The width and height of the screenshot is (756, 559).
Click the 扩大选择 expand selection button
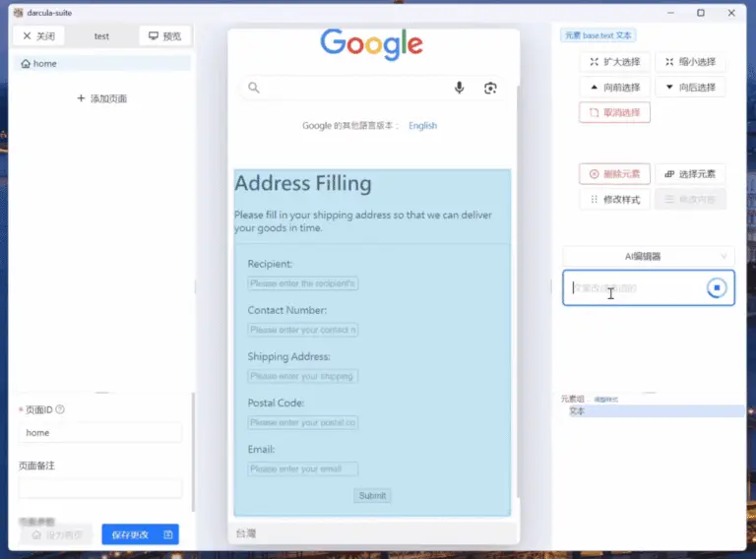[614, 62]
